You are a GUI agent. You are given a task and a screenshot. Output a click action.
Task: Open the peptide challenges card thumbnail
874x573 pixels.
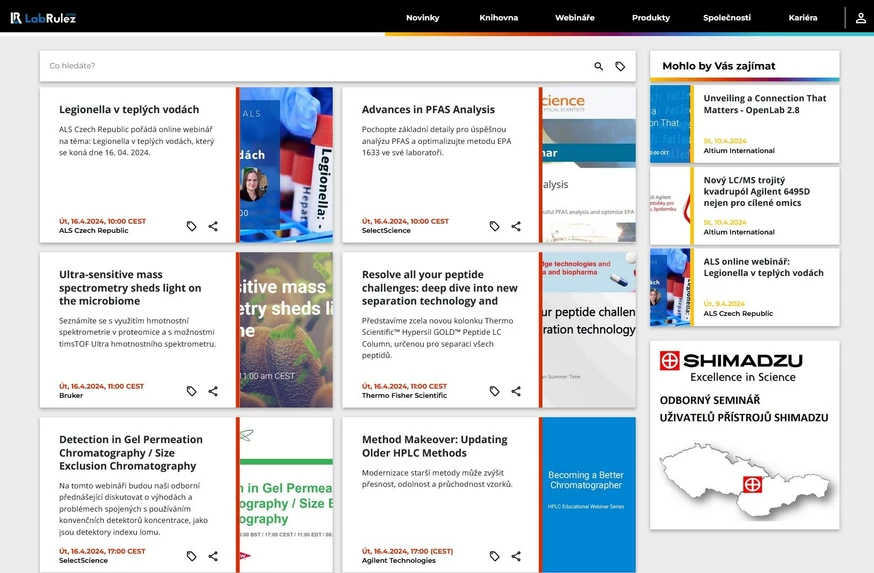(x=587, y=329)
